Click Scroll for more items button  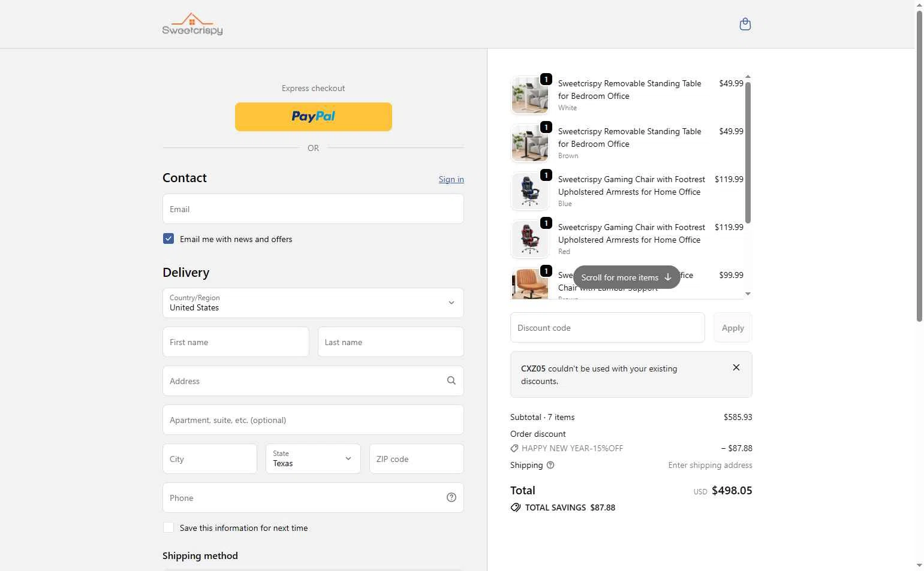tap(627, 277)
